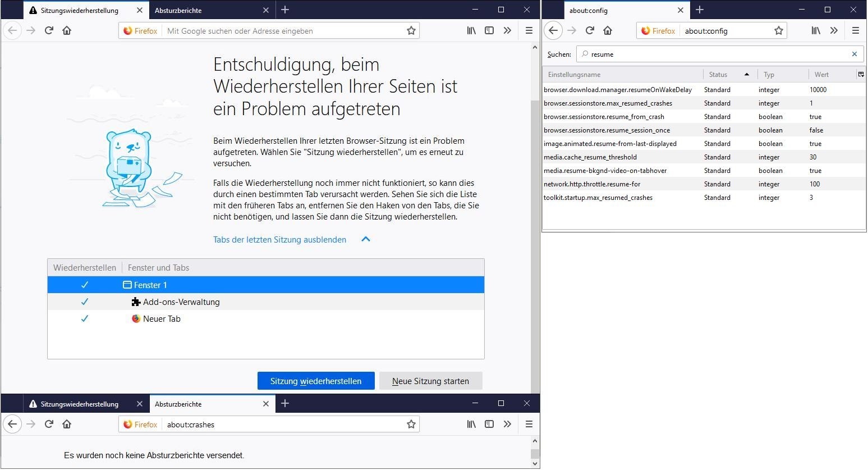Go back in the about:crashes window
Viewport: 868px width, 470px height.
point(13,424)
